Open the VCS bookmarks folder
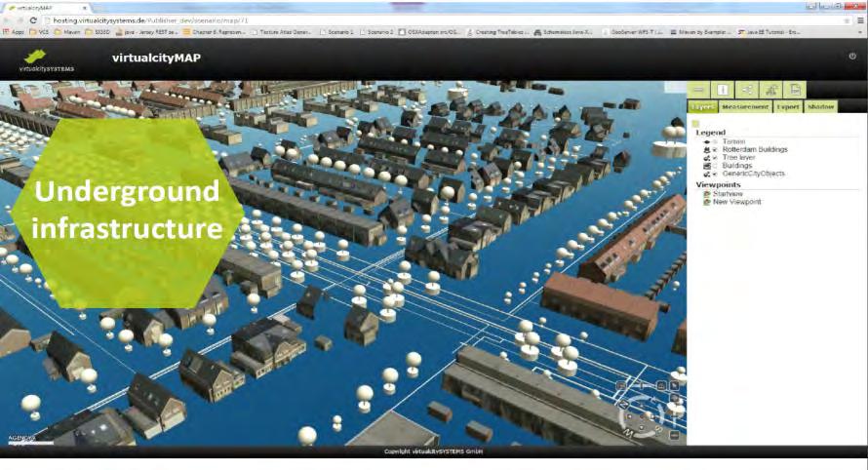The image size is (868, 470). click(x=39, y=32)
